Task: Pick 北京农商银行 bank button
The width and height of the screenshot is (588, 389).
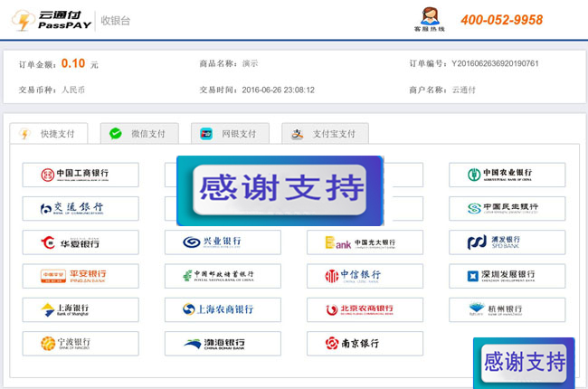Action: click(x=365, y=310)
